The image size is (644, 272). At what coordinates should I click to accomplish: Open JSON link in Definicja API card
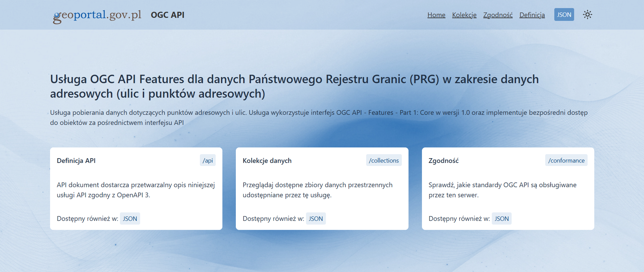coord(130,219)
